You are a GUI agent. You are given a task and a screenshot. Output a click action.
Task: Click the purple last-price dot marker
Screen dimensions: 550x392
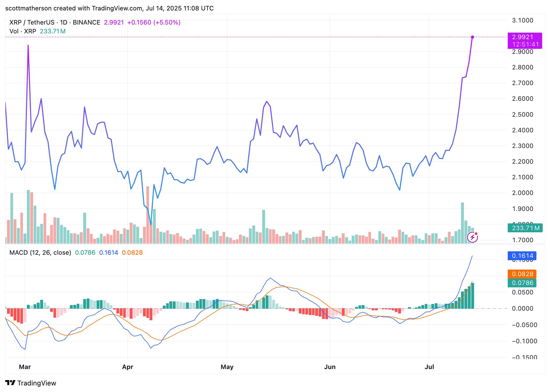473,37
